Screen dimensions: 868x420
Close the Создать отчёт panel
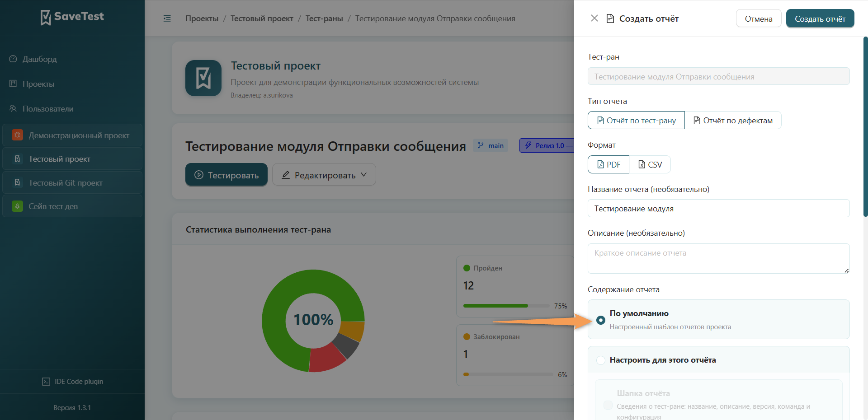(x=594, y=18)
